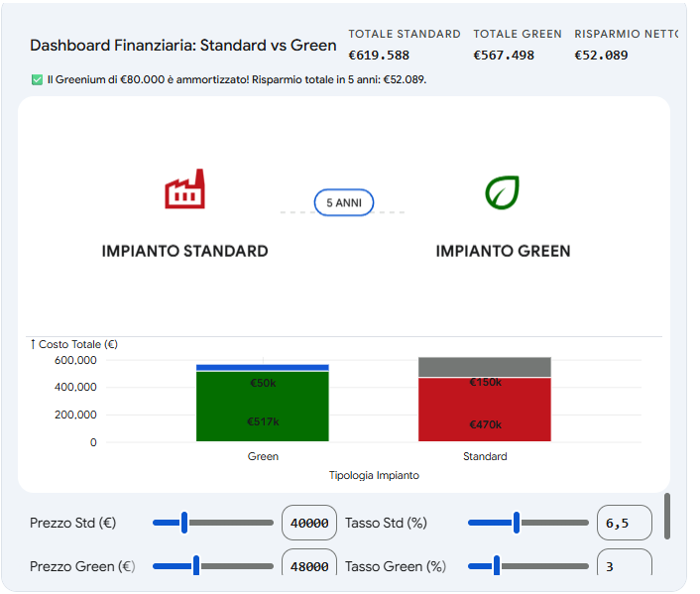Click the €50k bar label

263,383
